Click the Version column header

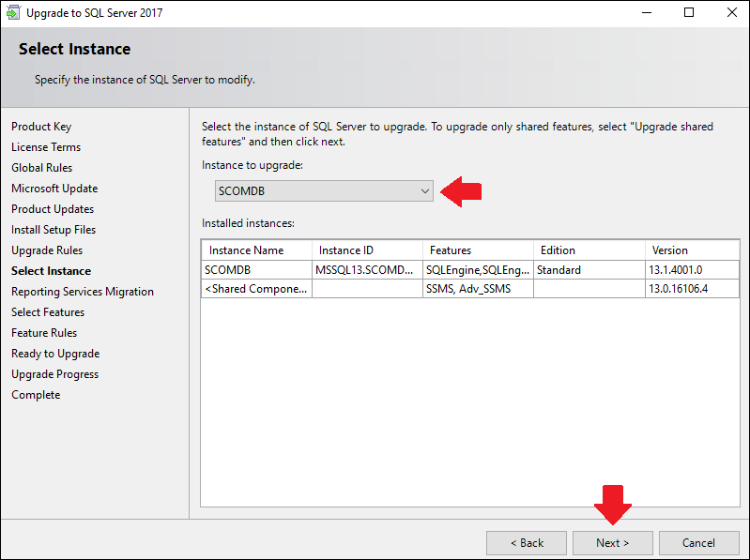coord(692,250)
